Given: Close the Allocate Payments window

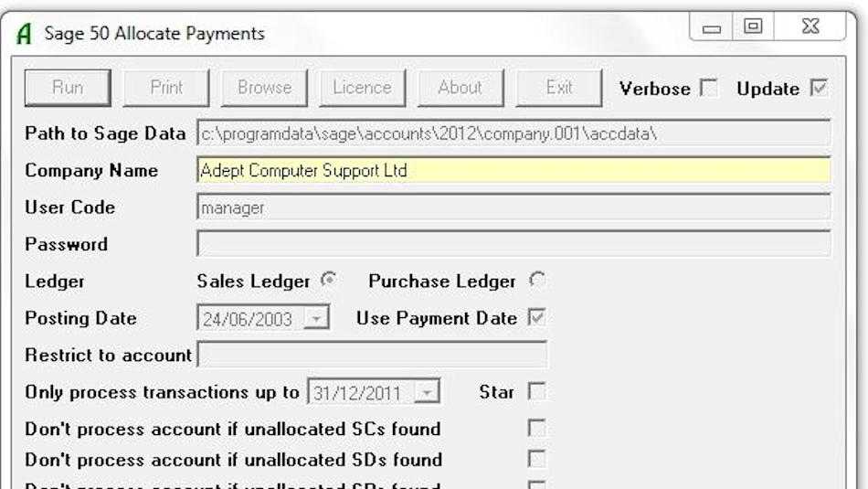Looking at the screenshot, I should tap(810, 26).
